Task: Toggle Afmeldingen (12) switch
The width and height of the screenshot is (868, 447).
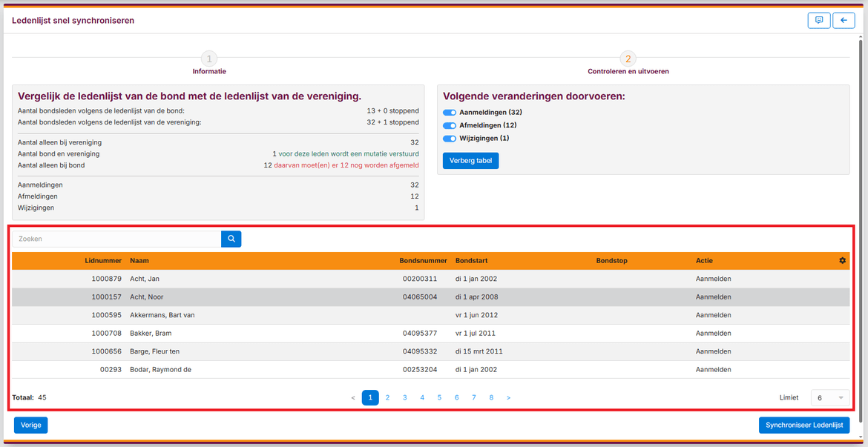Action: 450,125
